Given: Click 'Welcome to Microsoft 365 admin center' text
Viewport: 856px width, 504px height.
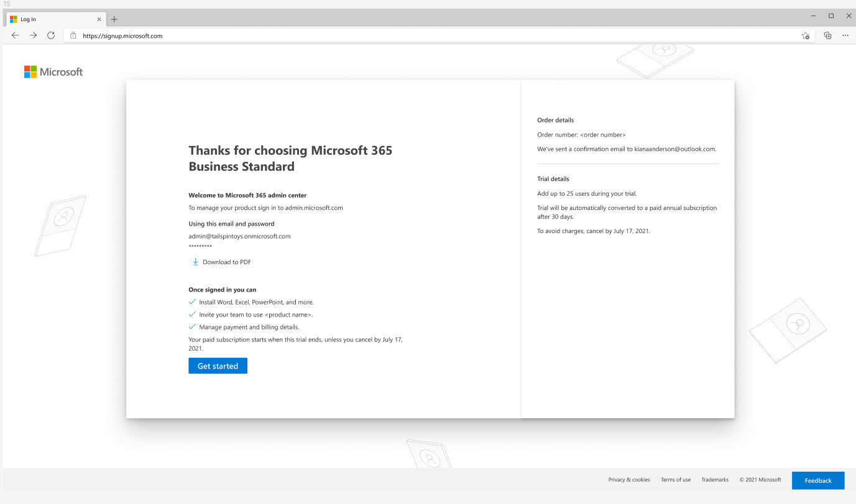Looking at the screenshot, I should click(x=247, y=195).
